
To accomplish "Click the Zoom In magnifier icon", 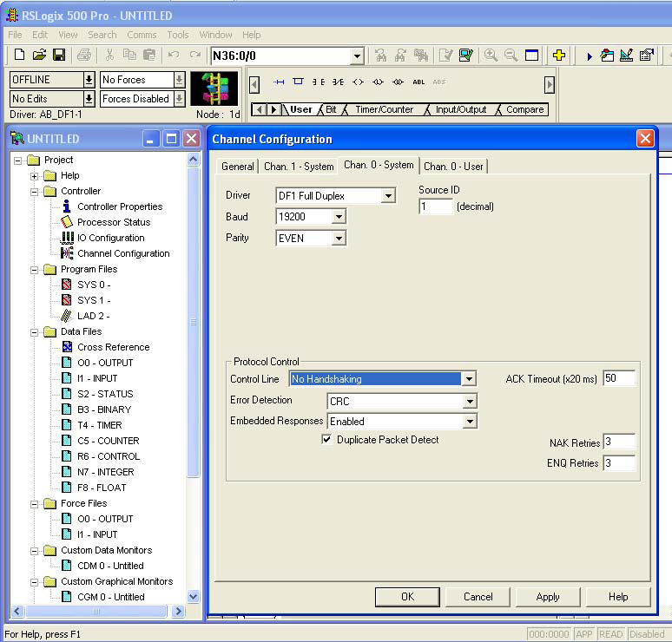I will point(491,55).
